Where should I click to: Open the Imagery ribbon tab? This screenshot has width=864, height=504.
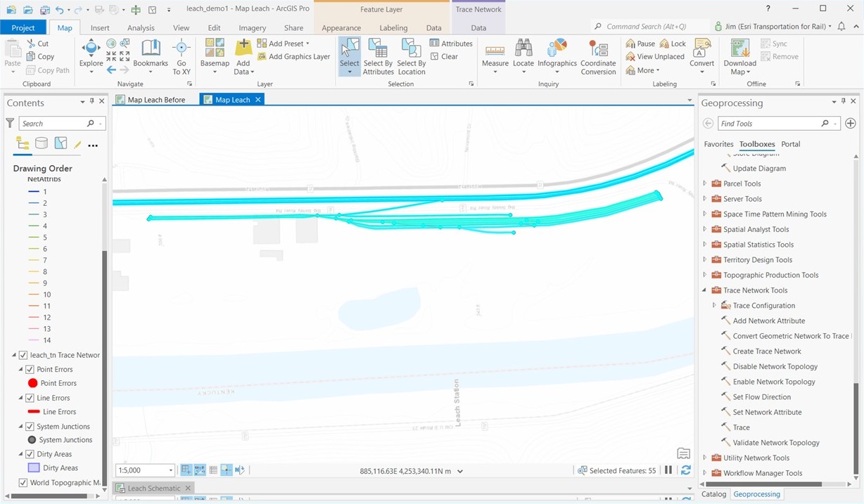coord(254,27)
